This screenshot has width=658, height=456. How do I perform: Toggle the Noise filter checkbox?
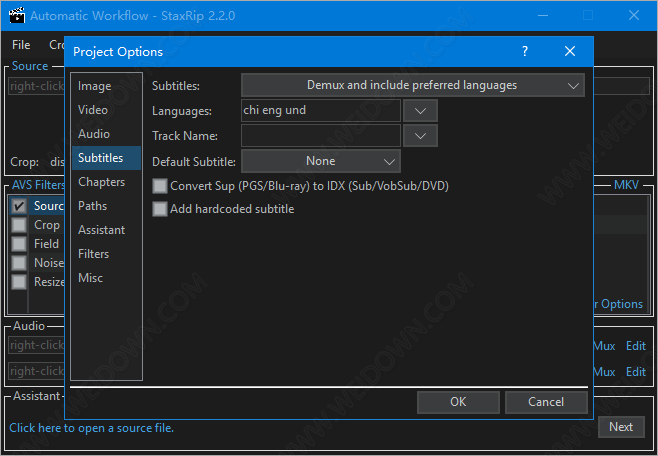[19, 263]
